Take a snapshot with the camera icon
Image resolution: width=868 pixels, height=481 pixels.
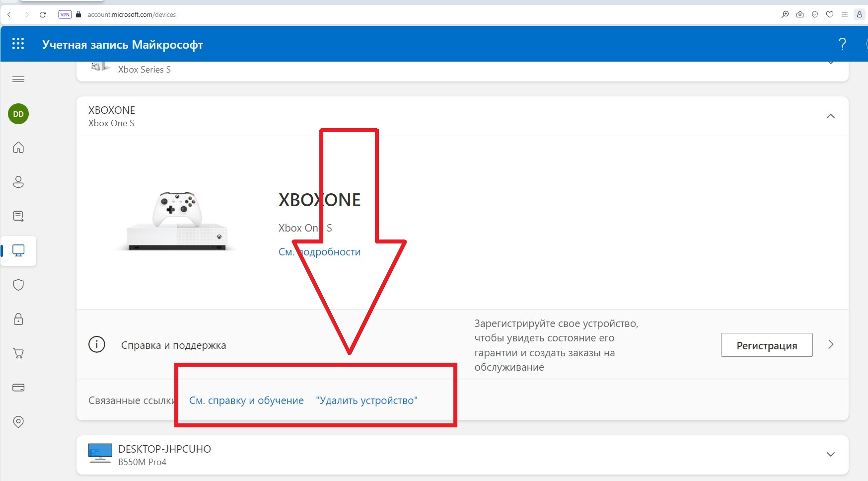800,14
